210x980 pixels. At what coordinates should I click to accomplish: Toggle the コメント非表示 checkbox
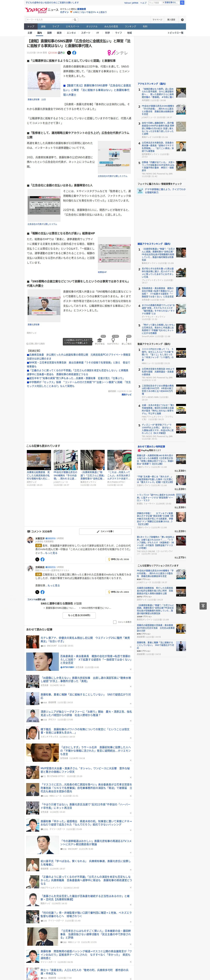pyautogui.click(x=115, y=622)
